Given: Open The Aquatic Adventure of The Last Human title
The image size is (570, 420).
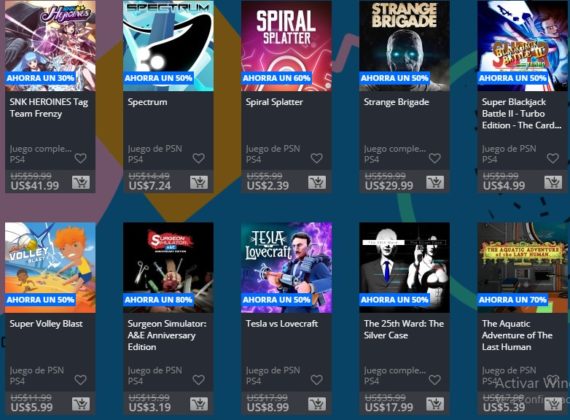Looking at the screenshot, I should 517,335.
